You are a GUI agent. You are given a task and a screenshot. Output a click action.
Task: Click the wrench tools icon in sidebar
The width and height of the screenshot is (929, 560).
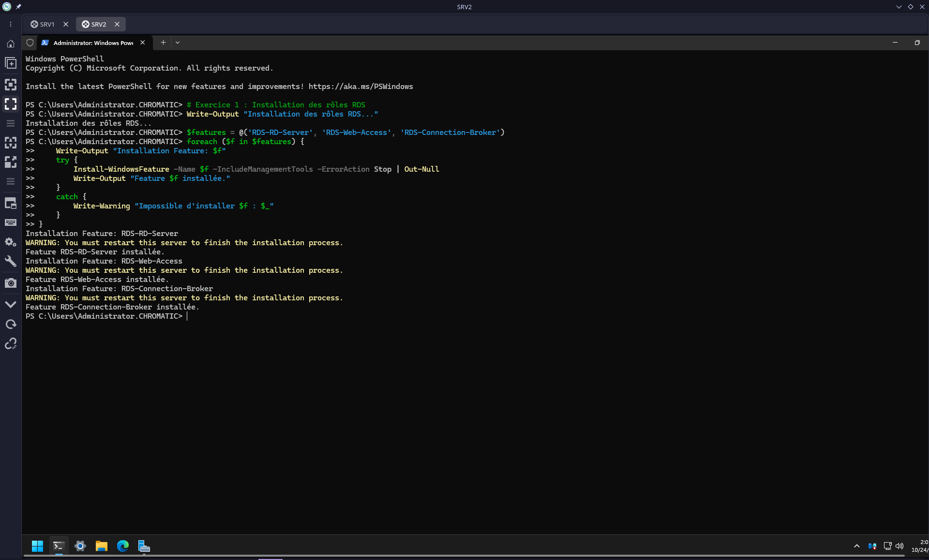[x=11, y=262]
